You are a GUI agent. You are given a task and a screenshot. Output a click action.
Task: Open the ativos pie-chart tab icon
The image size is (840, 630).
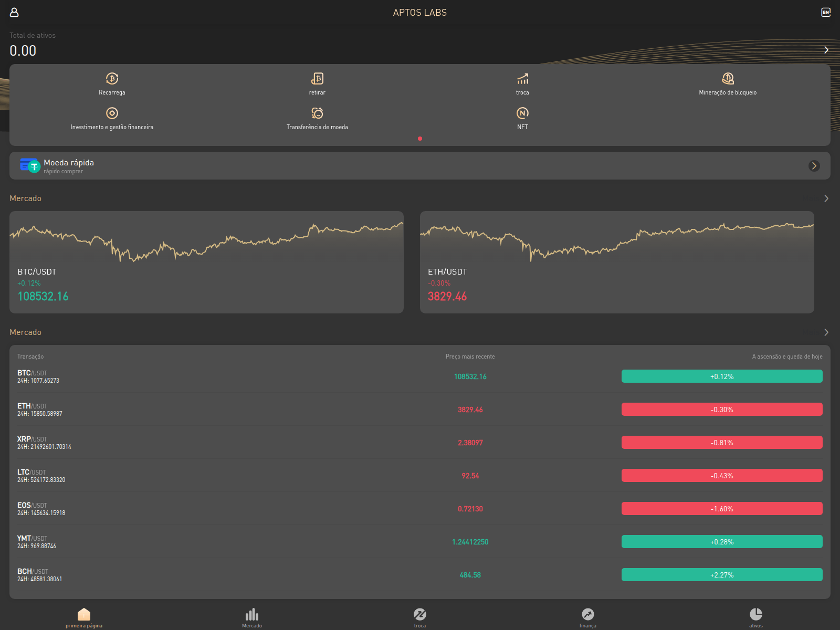(756, 614)
